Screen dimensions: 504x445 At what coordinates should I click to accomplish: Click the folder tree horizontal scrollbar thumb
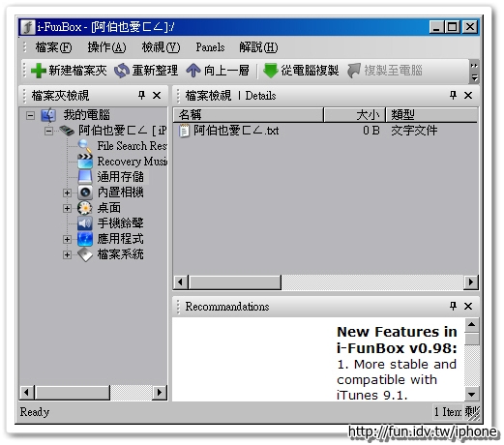coord(73,393)
